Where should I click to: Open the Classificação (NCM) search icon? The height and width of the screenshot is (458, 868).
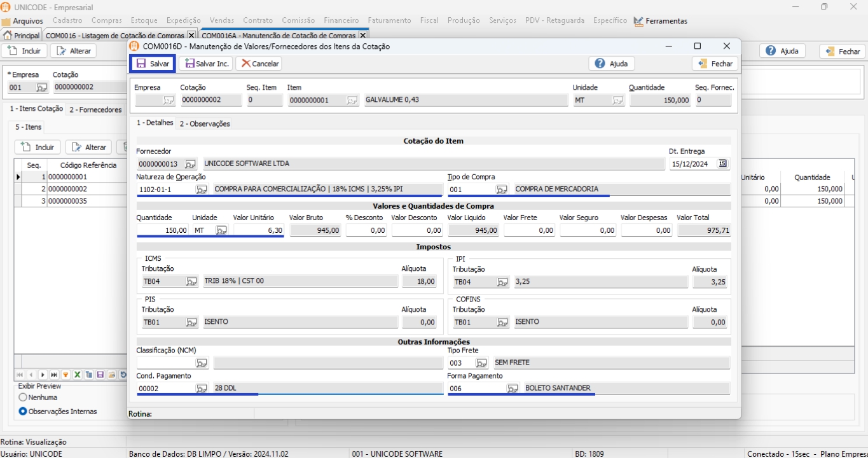tap(201, 363)
